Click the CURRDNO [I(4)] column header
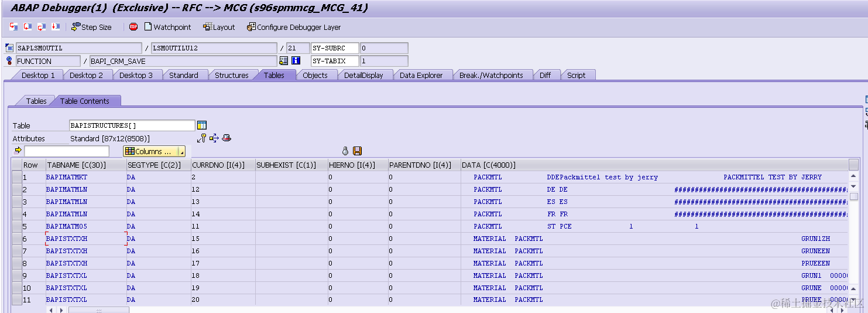 (223, 165)
